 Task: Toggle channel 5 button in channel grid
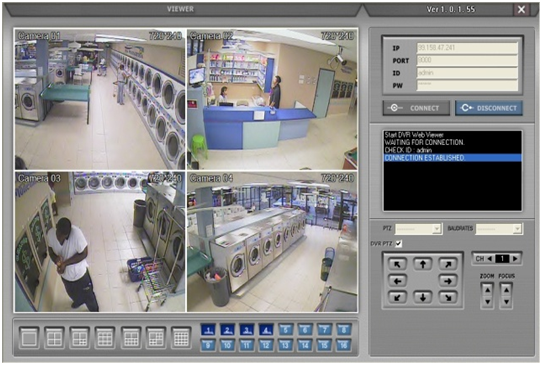pyautogui.click(x=286, y=330)
